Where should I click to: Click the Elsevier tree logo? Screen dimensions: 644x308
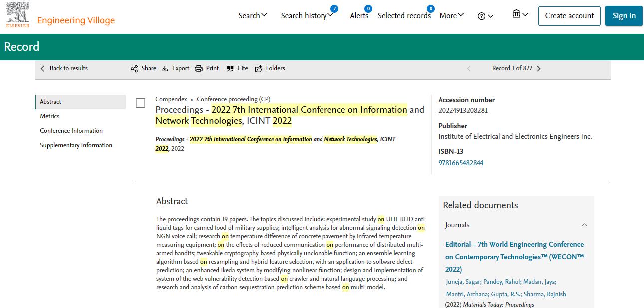point(17,14)
